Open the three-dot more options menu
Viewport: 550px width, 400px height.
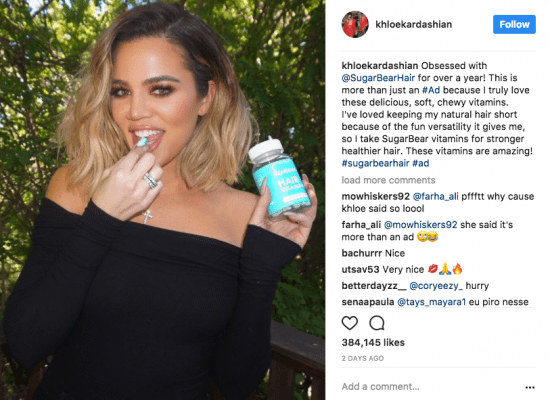click(x=530, y=387)
